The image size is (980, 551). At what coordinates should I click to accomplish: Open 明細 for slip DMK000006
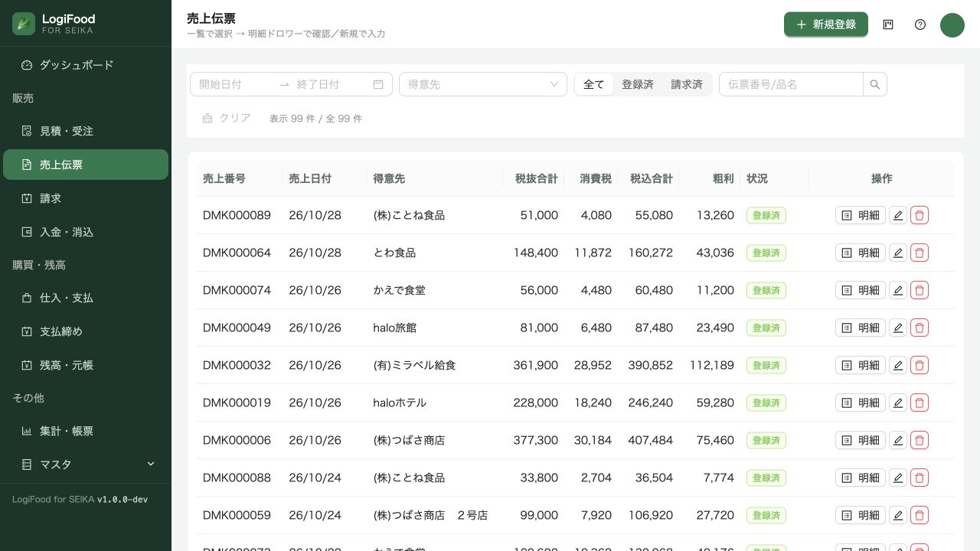861,441
